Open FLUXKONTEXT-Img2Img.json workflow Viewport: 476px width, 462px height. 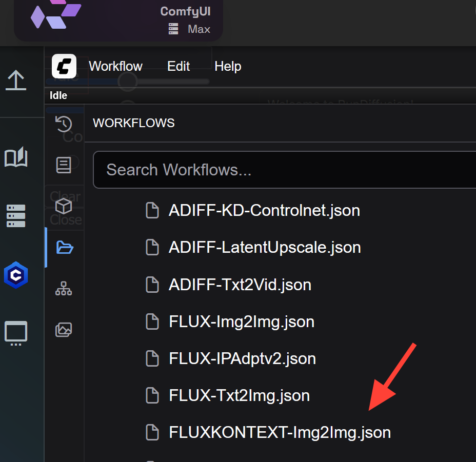(280, 433)
